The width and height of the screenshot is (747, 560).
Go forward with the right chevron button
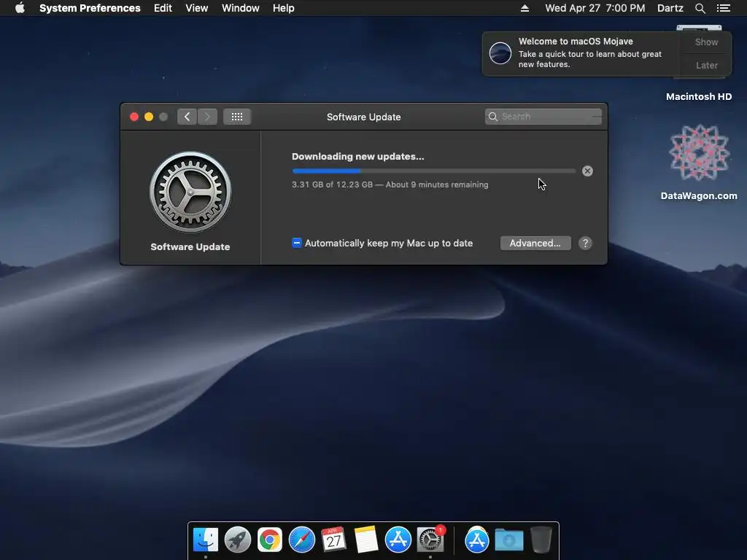[208, 117]
